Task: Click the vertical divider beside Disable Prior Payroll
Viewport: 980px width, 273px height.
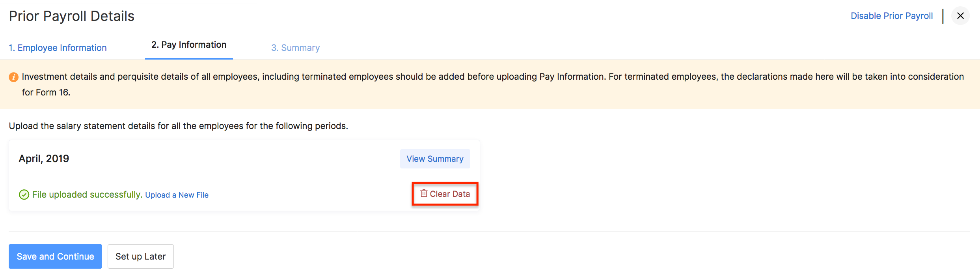Action: tap(943, 16)
